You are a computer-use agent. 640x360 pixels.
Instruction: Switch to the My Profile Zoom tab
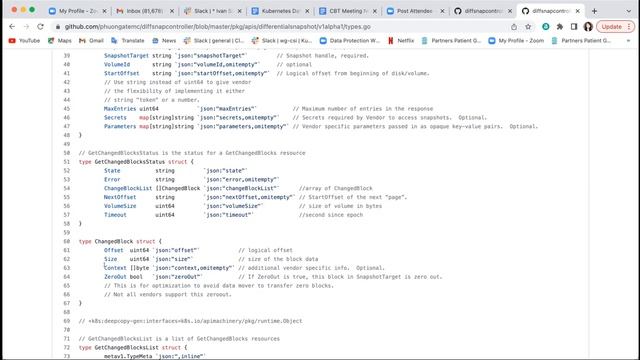77,11
